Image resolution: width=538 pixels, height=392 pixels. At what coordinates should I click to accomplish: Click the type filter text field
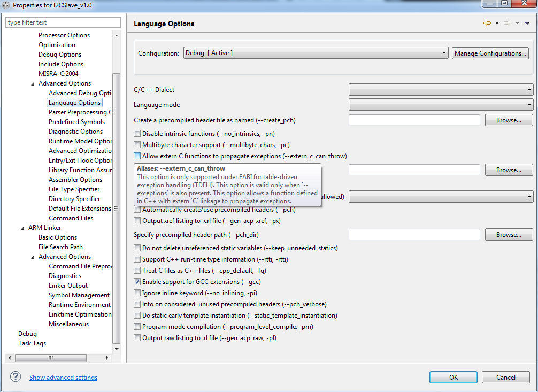(63, 22)
